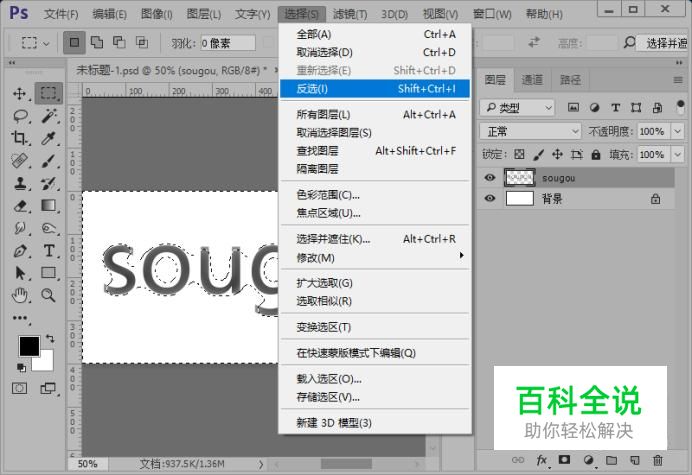Image resolution: width=692 pixels, height=475 pixels.
Task: Select the Eraser tool
Action: (x=19, y=206)
